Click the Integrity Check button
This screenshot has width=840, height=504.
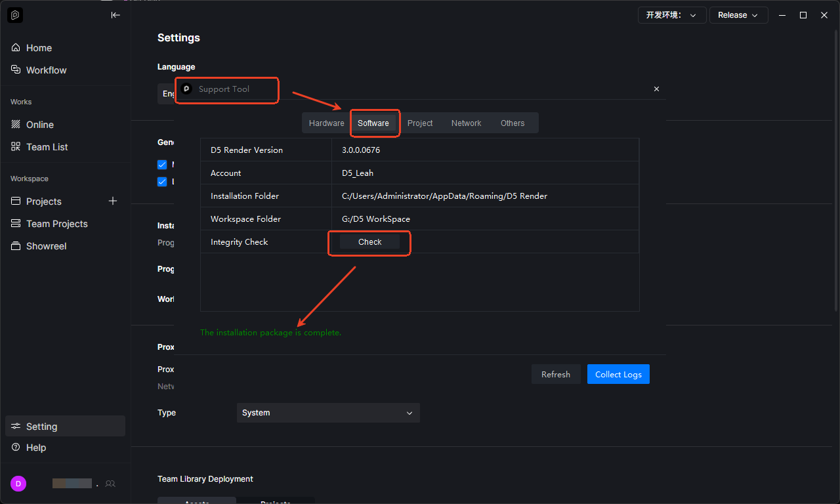click(x=369, y=242)
